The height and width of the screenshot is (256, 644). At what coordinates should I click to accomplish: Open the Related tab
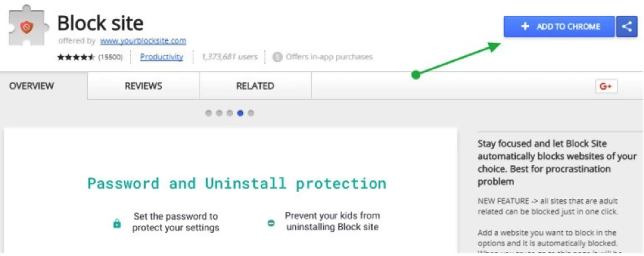pyautogui.click(x=255, y=86)
